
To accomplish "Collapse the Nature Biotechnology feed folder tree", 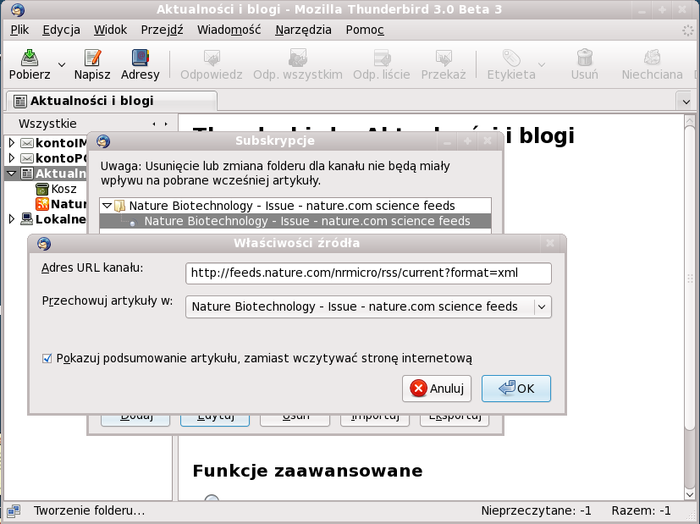I will [107, 205].
